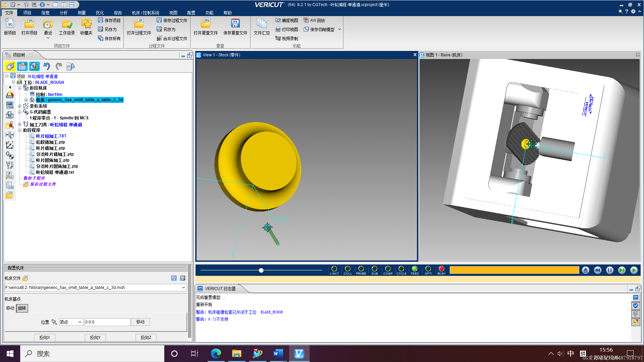Open Windows Start menu
The height and width of the screenshot is (362, 644).
tap(10, 354)
